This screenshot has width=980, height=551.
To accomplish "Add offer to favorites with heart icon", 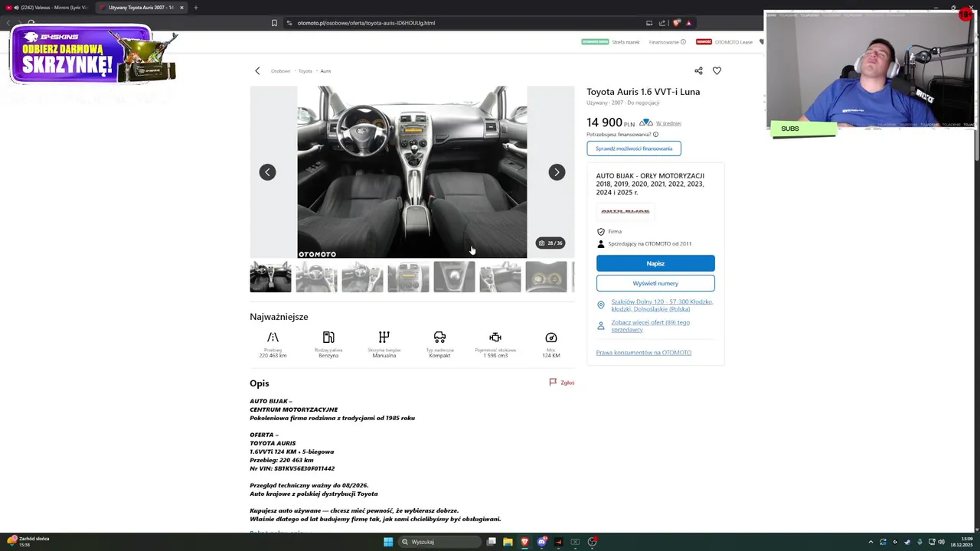I will coord(717,70).
